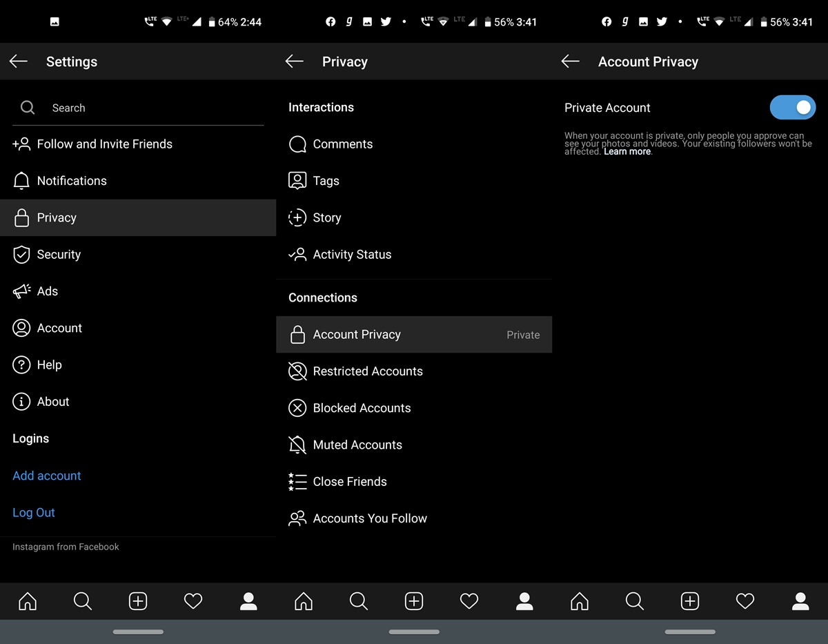This screenshot has width=828, height=644.
Task: Tap Profile icon in Privacy screen bottom bar
Action: point(524,601)
